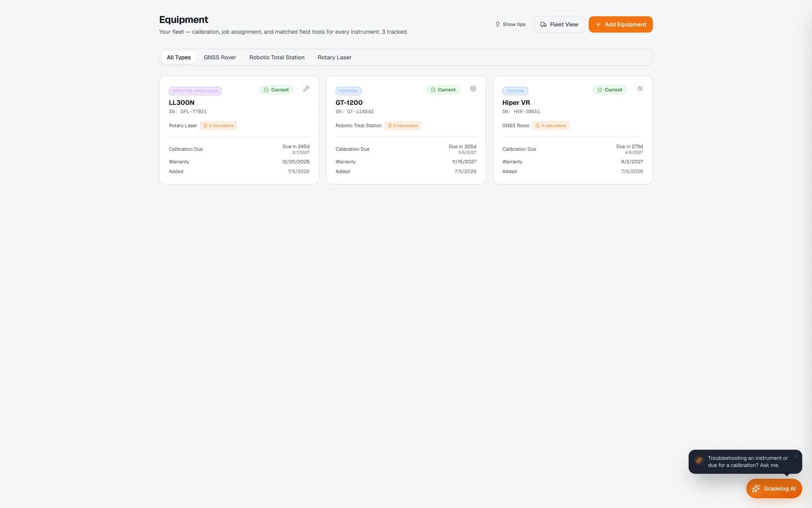
Task: Click the Current status badge on LL300N
Action: (x=276, y=90)
